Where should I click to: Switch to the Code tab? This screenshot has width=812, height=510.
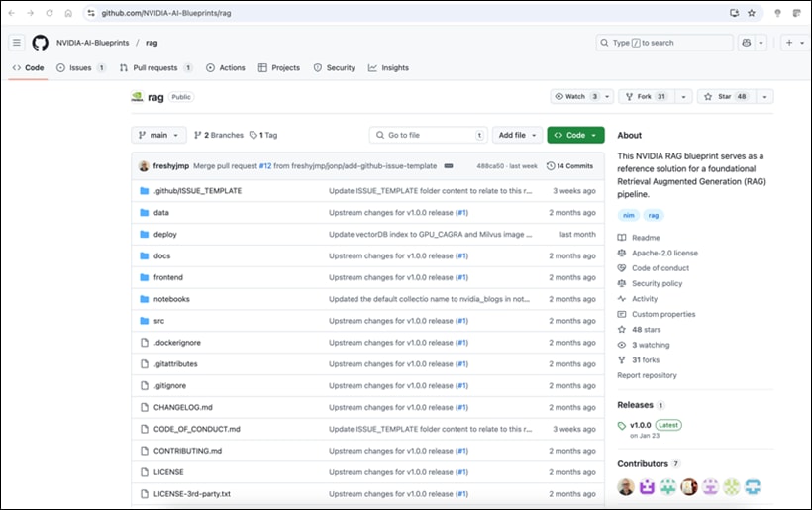pyautogui.click(x=29, y=67)
